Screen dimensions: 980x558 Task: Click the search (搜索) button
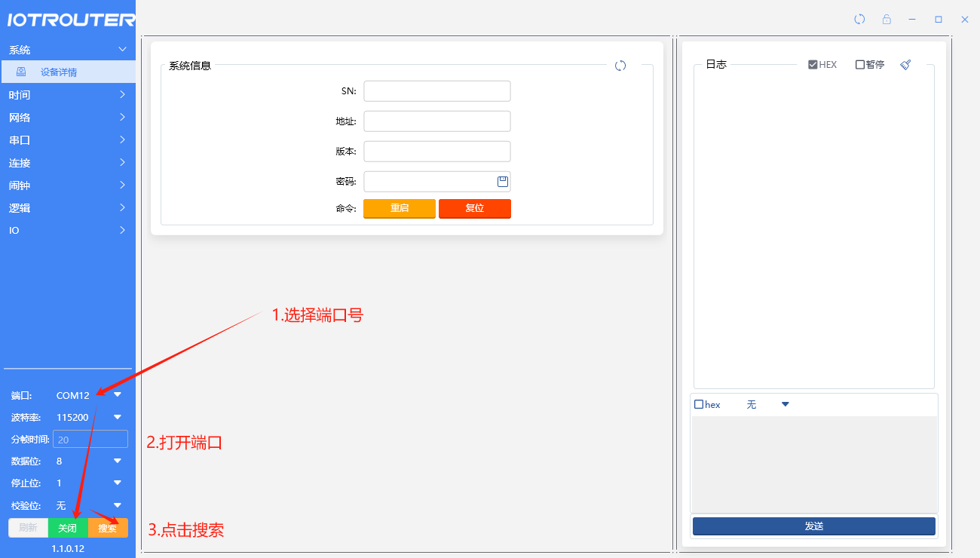pyautogui.click(x=108, y=528)
